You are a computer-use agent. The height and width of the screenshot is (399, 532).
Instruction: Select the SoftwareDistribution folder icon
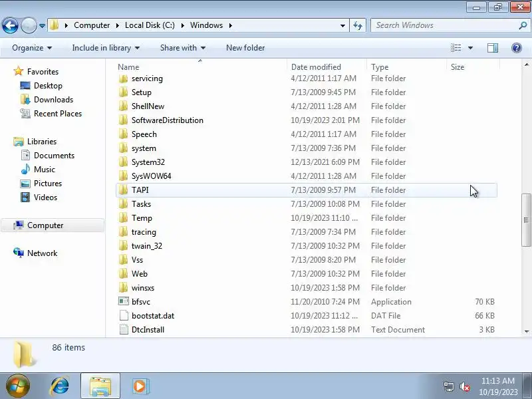124,120
